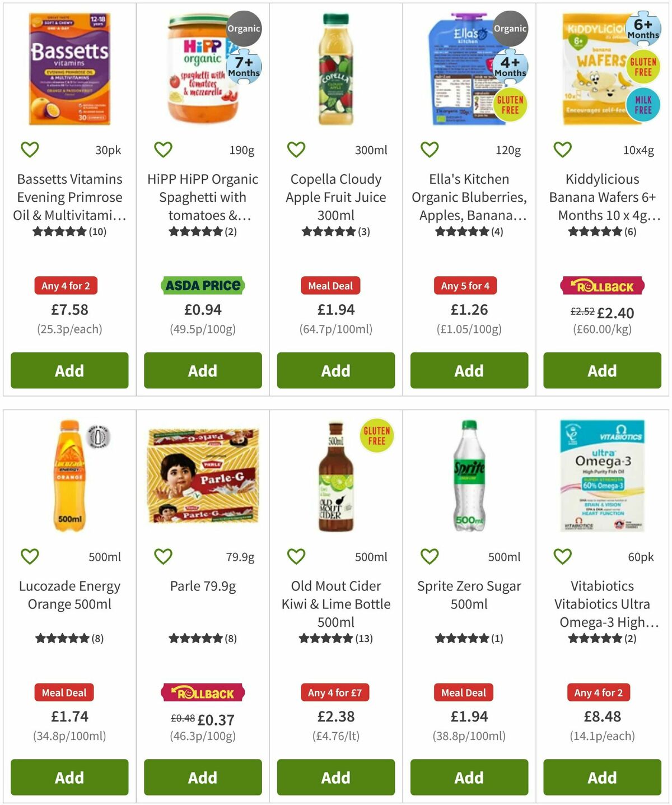Viewport: 672px width, 805px height.
Task: Expand reviews for Ella's Kitchen Blueberries
Action: tap(469, 230)
